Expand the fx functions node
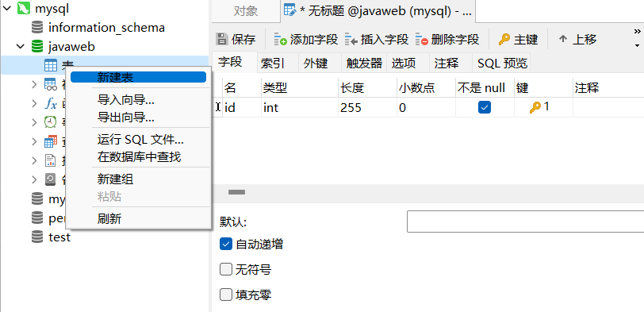Viewport: 644px width, 312px height. pyautogui.click(x=35, y=103)
